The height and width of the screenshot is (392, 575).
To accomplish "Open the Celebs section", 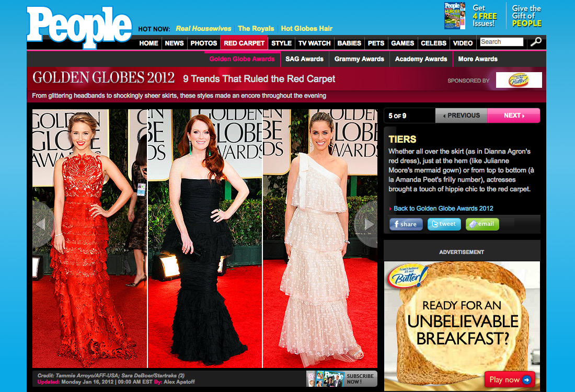I will [433, 43].
